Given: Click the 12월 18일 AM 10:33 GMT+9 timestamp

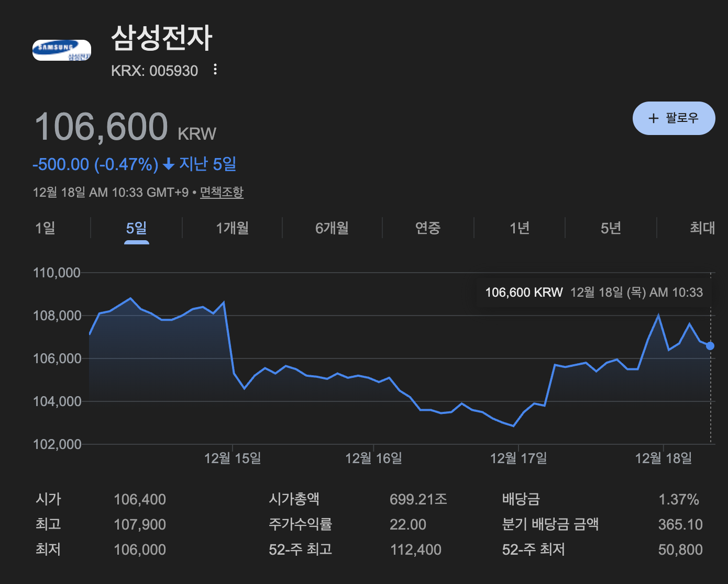Looking at the screenshot, I should coord(111,192).
